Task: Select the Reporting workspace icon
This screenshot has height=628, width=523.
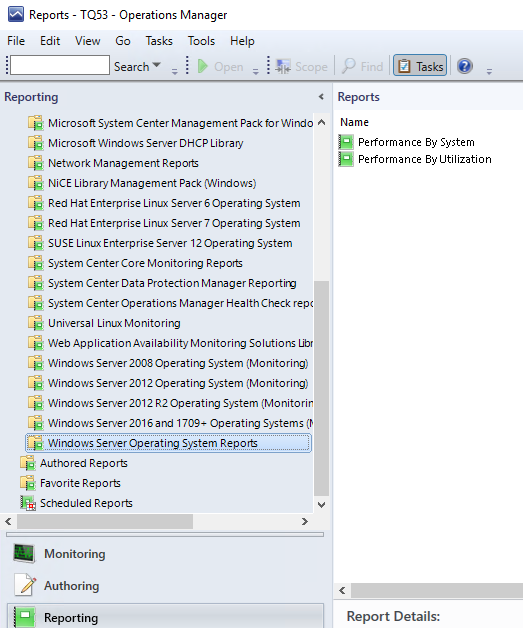Action: pyautogui.click(x=24, y=617)
